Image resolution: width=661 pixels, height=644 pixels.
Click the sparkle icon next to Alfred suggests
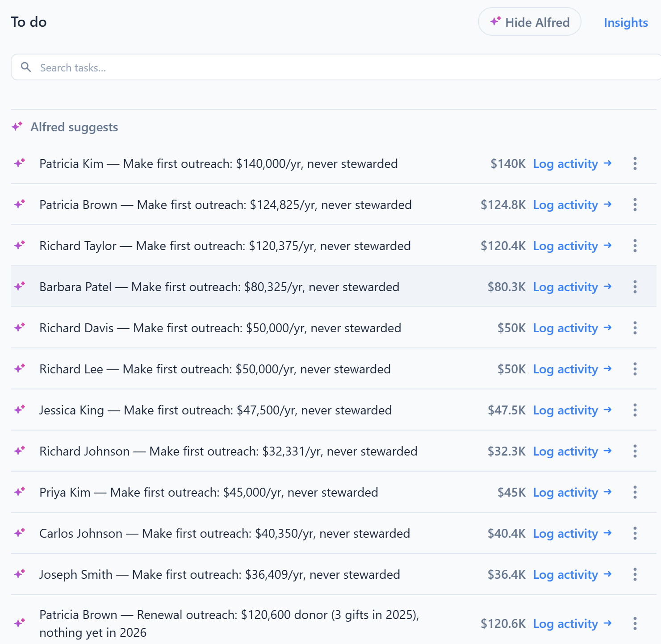[x=17, y=126]
